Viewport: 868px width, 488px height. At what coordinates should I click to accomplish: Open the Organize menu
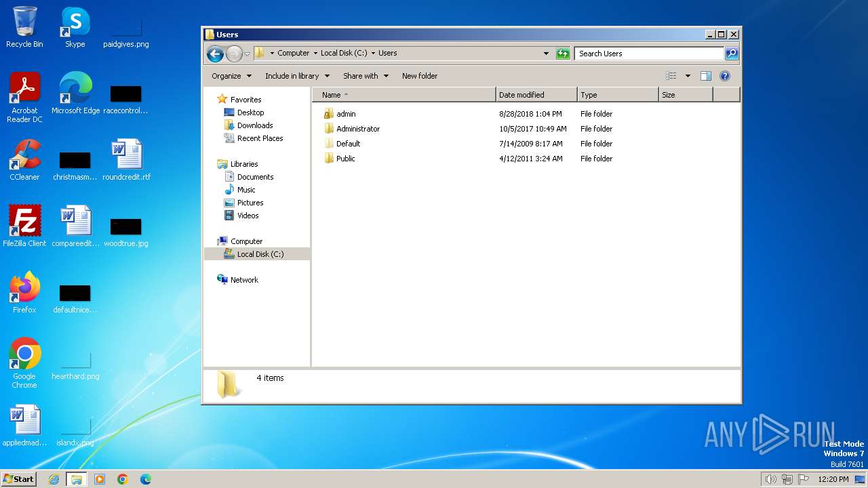pyautogui.click(x=231, y=76)
